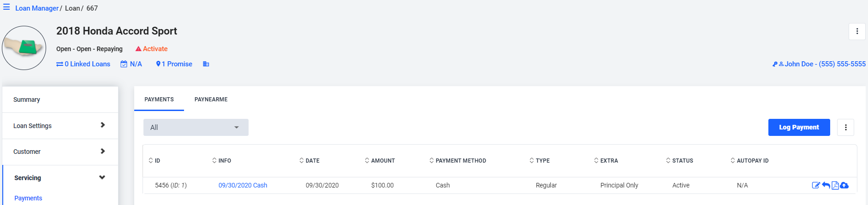
Task: Open the hamburger navigation menu
Action: click(6, 7)
